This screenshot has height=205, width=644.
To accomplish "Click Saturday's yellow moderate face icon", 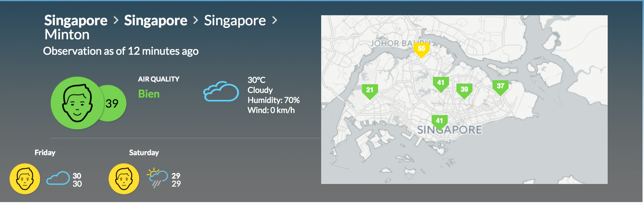I will (x=124, y=179).
